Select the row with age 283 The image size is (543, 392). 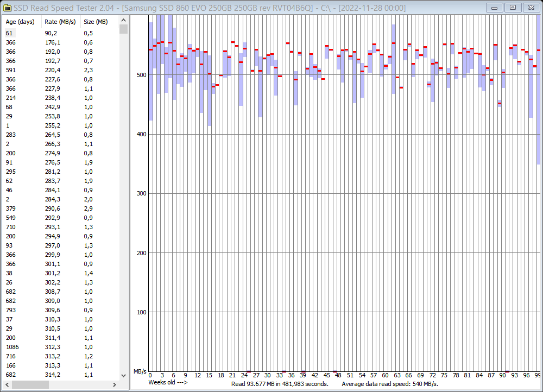(61, 135)
